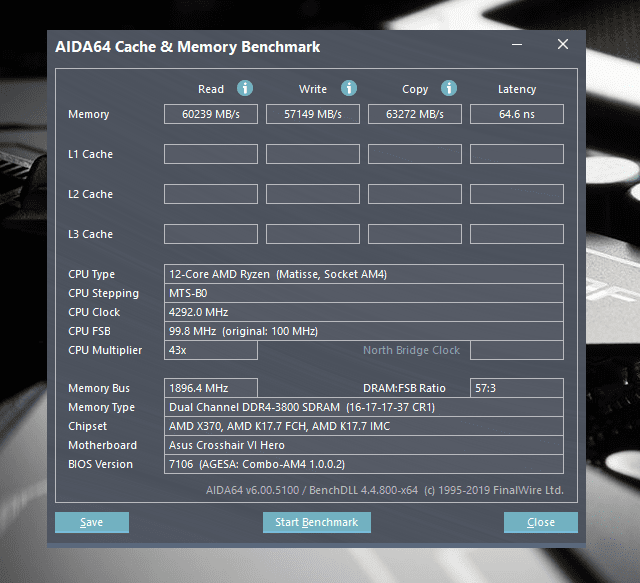Click the DRAM:FSB Ratio label

tap(404, 388)
